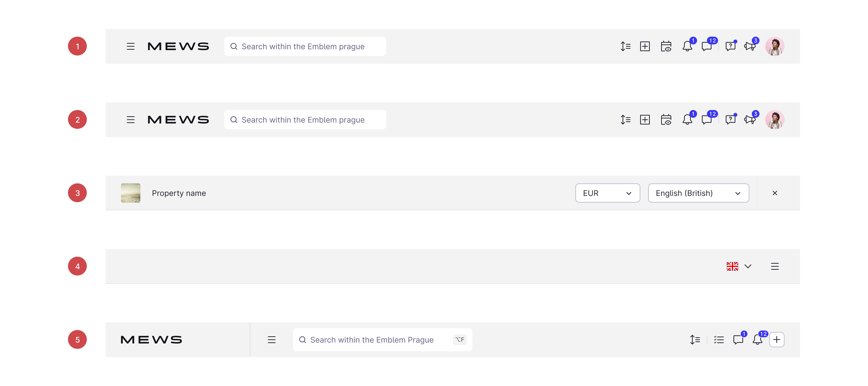
Task: Open the bell with 12 badge in header 5
Action: click(x=758, y=339)
